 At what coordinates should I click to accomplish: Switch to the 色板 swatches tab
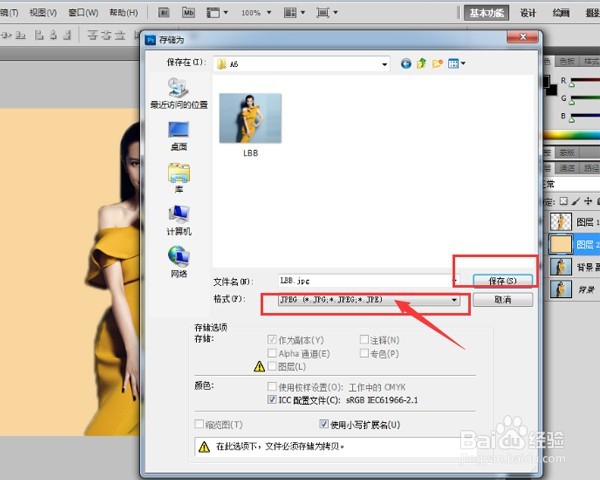[567, 61]
